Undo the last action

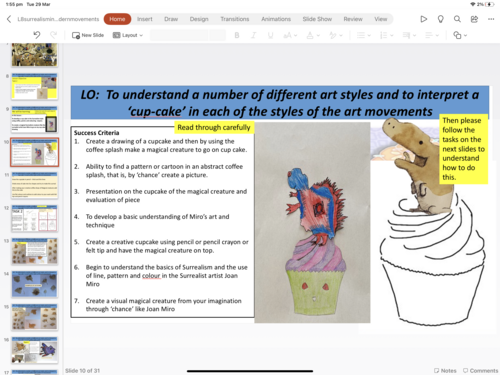(x=37, y=35)
